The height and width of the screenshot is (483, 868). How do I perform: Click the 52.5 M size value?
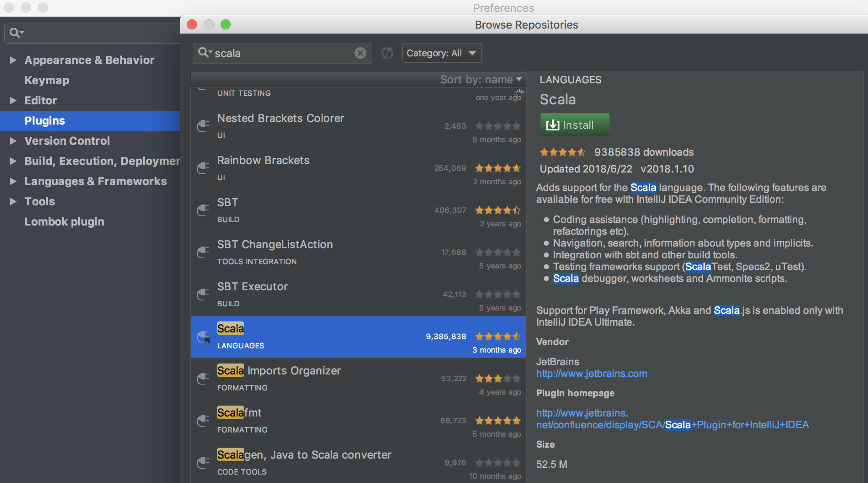[551, 464]
